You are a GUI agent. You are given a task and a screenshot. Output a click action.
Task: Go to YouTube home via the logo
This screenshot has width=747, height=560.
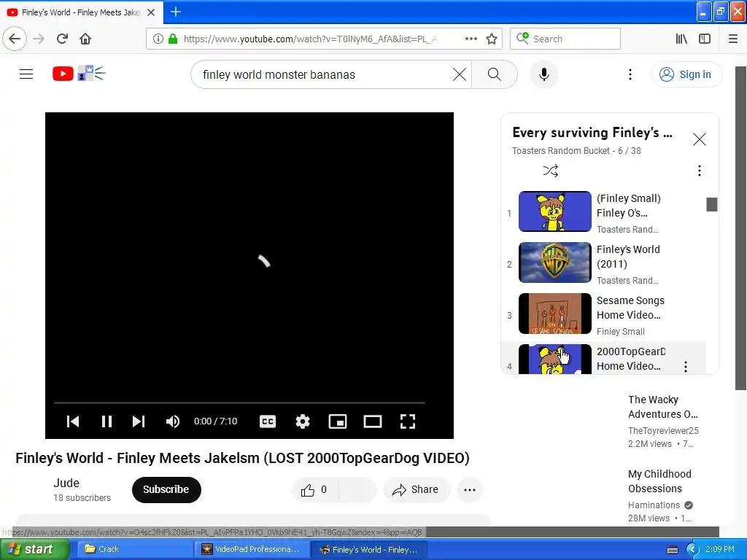coord(79,74)
